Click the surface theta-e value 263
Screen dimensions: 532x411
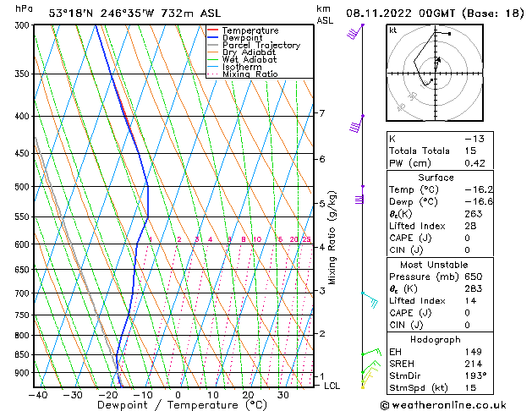[474, 214]
